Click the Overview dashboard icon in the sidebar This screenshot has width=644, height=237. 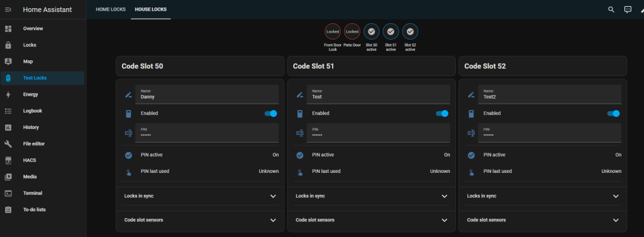[8, 28]
